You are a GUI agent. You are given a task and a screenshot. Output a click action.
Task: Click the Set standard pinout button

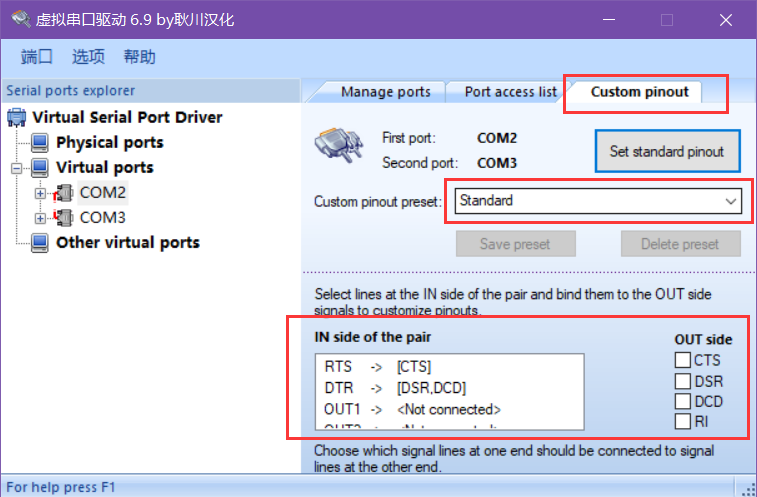(666, 152)
